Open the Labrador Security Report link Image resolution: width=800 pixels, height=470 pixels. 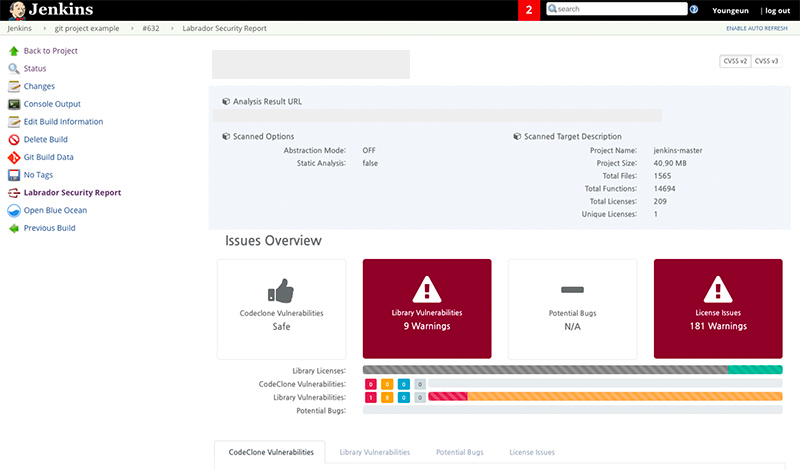[72, 193]
